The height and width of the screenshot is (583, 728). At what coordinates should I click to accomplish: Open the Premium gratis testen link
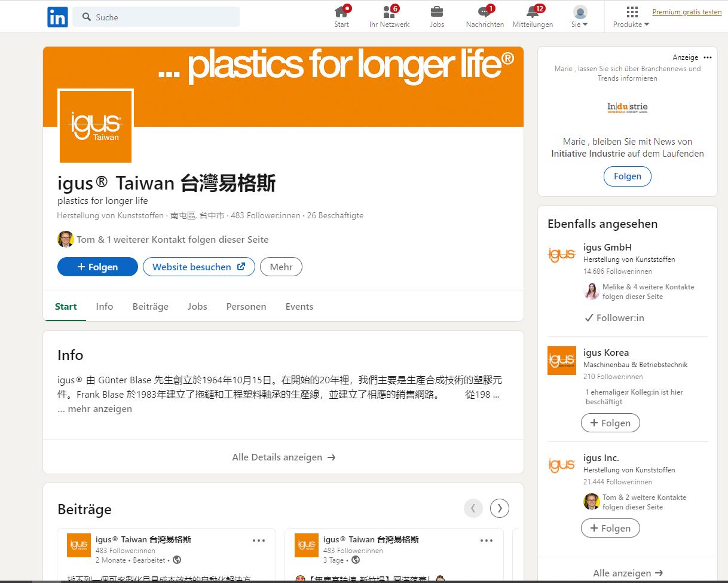[686, 11]
